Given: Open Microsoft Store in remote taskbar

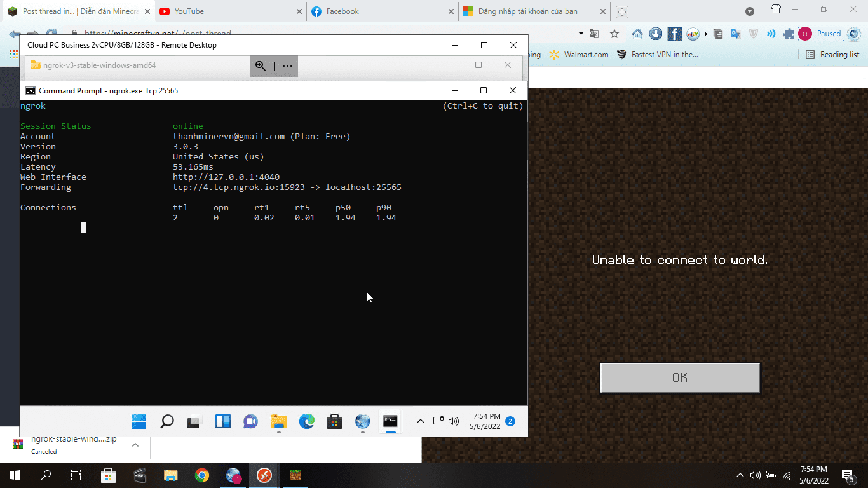Looking at the screenshot, I should coord(335,421).
